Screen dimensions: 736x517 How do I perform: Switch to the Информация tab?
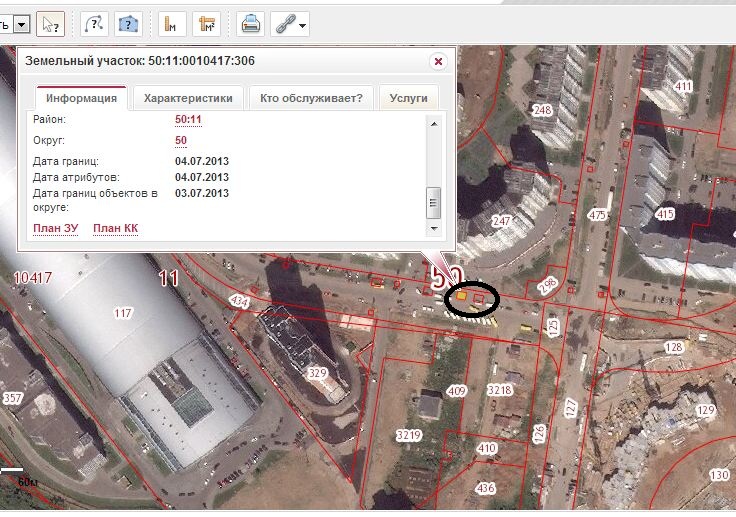click(81, 98)
